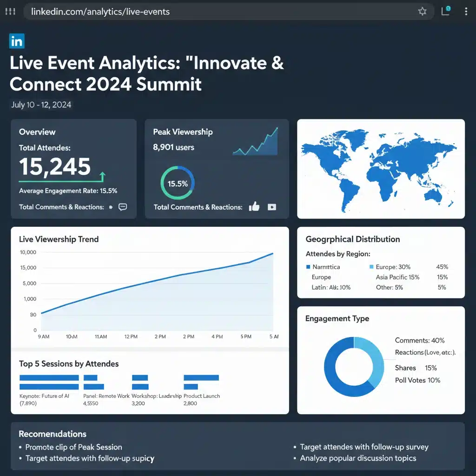Click the 15.5% engagement ring gauge
This screenshot has height=476, width=476.
[178, 183]
